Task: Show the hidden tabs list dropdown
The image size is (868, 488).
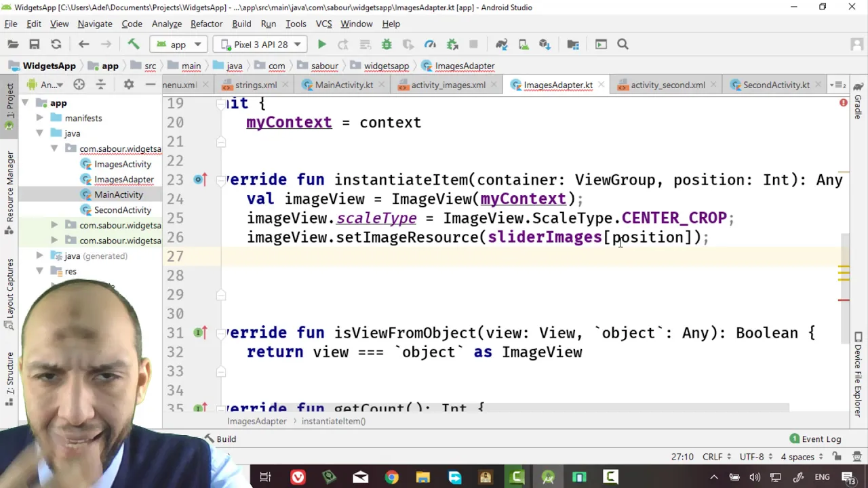Action: [x=839, y=85]
